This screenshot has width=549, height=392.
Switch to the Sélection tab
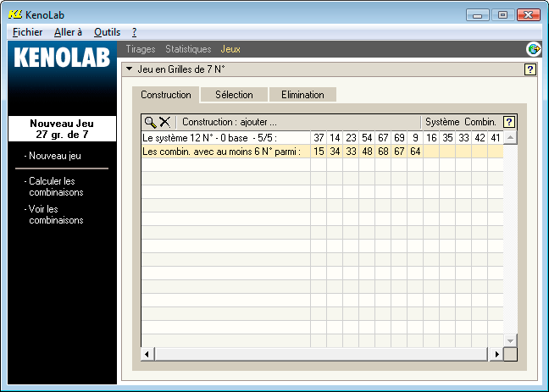click(234, 95)
